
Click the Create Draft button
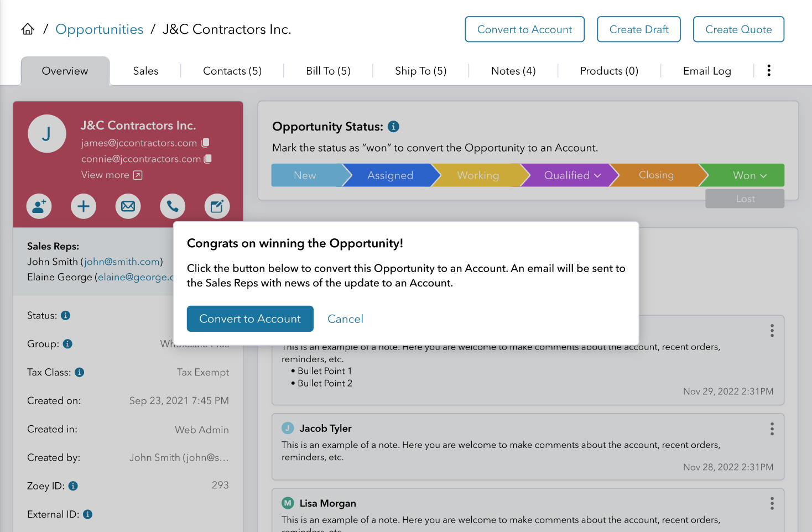click(x=639, y=29)
